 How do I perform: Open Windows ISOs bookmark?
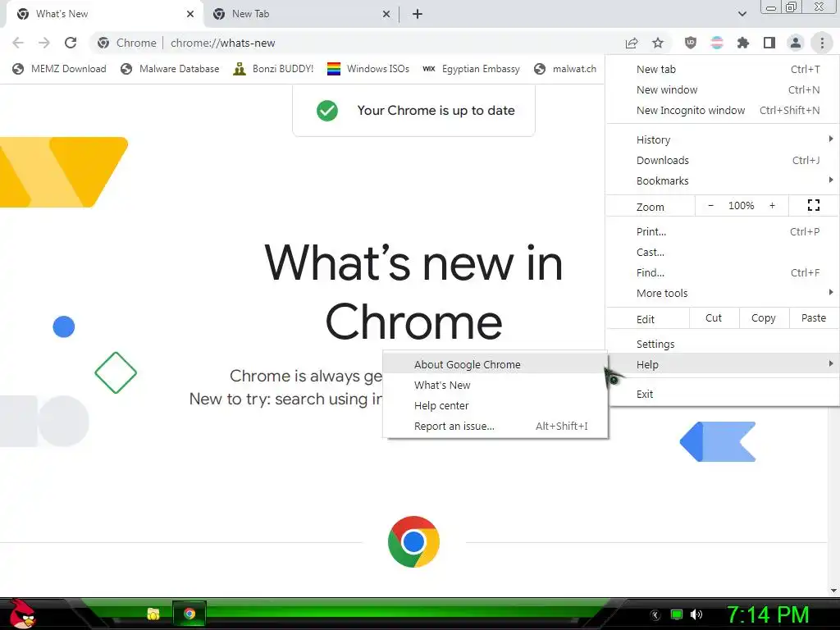(368, 69)
